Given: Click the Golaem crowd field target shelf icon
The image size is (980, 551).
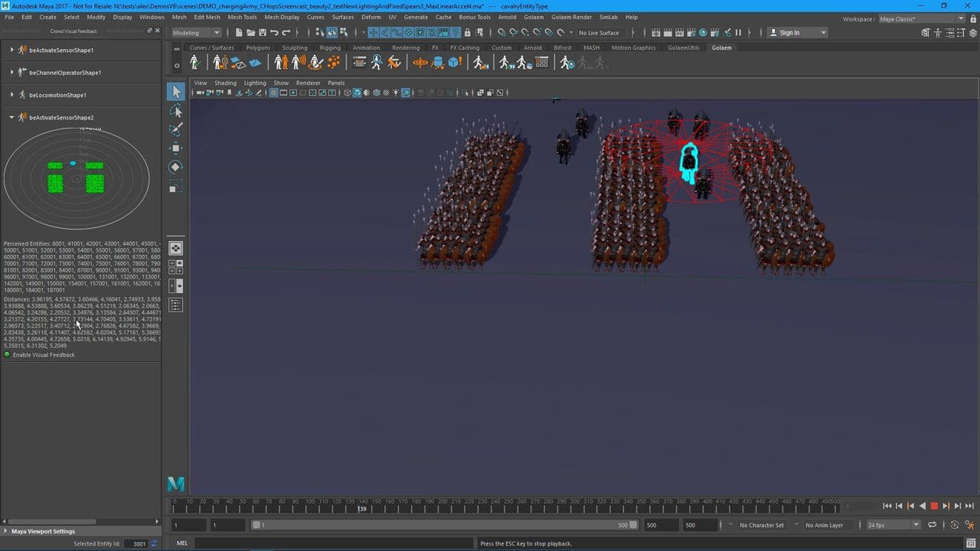Looking at the screenshot, I should pos(420,63).
